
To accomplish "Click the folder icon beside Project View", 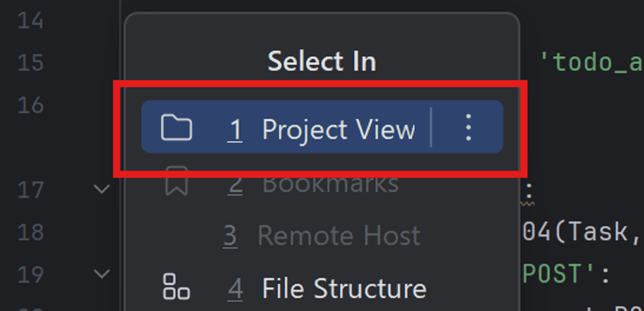I will pyautogui.click(x=176, y=128).
